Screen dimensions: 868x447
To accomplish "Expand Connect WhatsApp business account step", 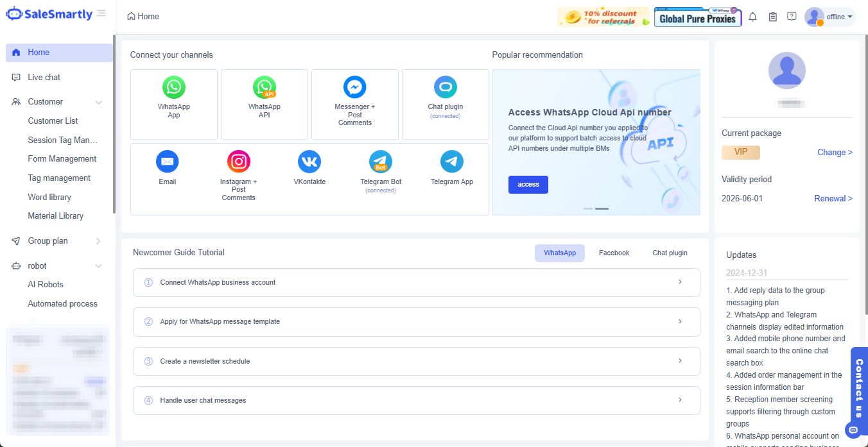I will point(416,282).
